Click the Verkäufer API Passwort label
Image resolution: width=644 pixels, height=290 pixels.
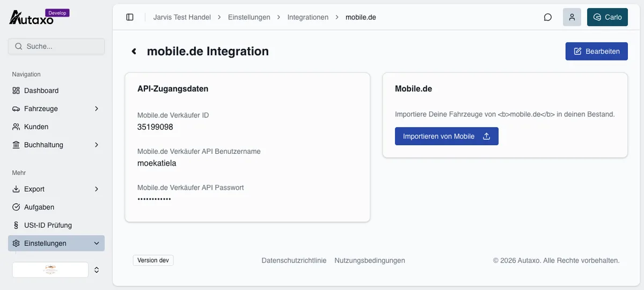[191, 188]
